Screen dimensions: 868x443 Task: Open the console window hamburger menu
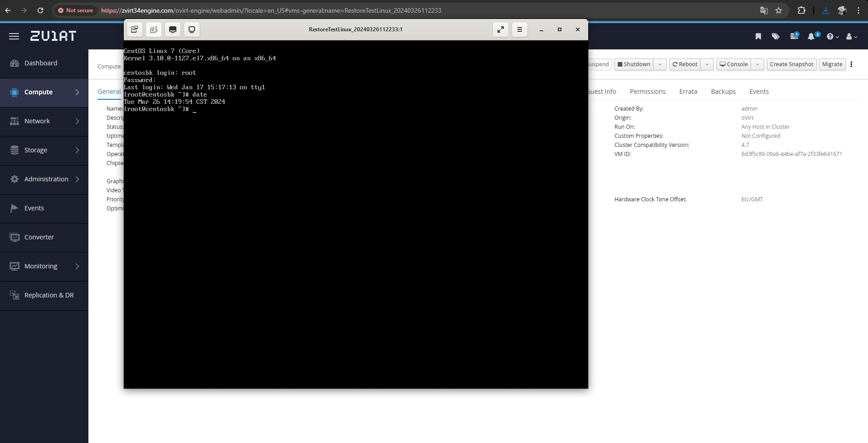pyautogui.click(x=520, y=29)
